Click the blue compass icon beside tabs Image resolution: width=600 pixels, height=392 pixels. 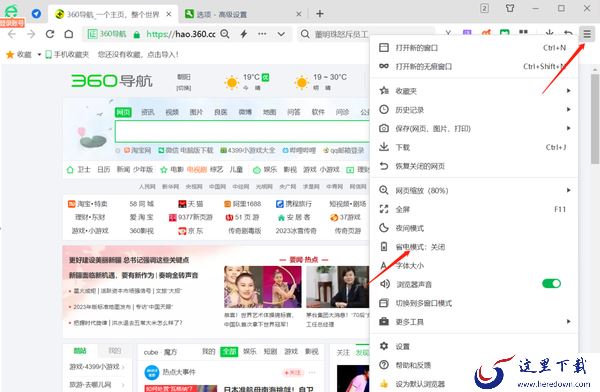(x=36, y=14)
